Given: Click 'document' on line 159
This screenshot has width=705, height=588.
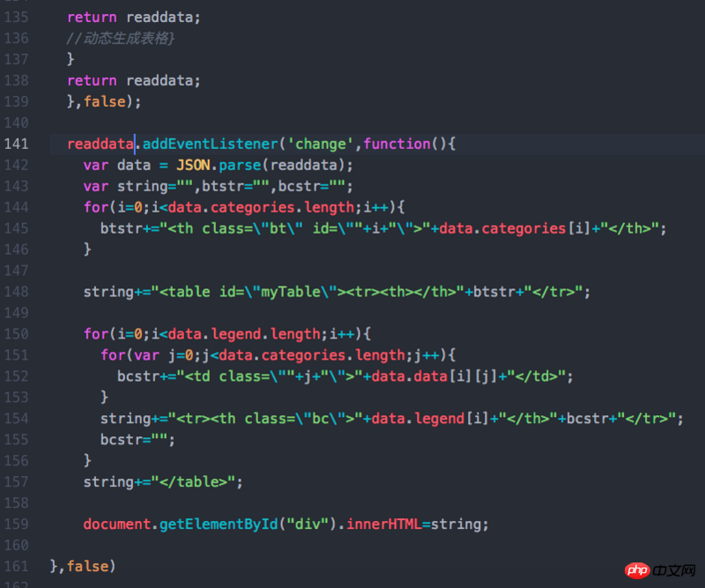Looking at the screenshot, I should tap(117, 525).
